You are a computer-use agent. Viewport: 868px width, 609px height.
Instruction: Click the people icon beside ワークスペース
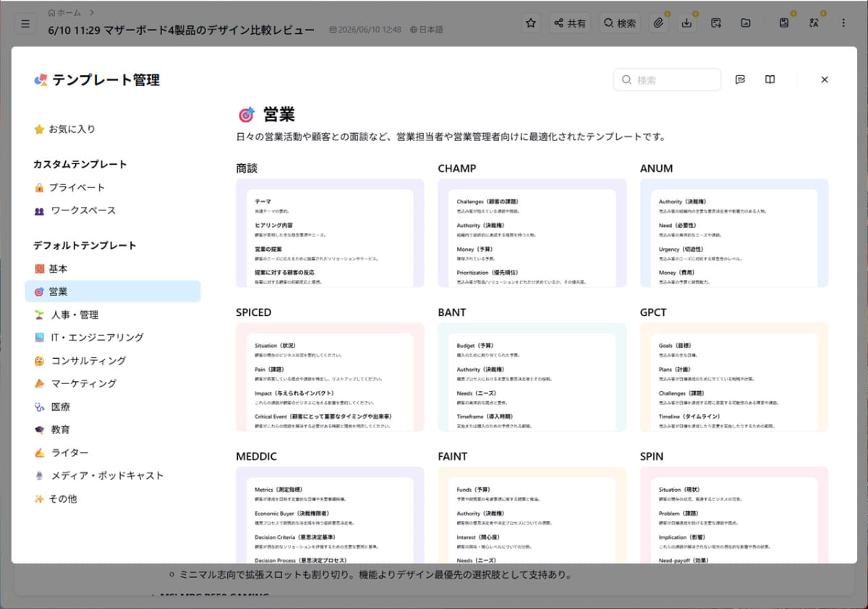tap(39, 210)
